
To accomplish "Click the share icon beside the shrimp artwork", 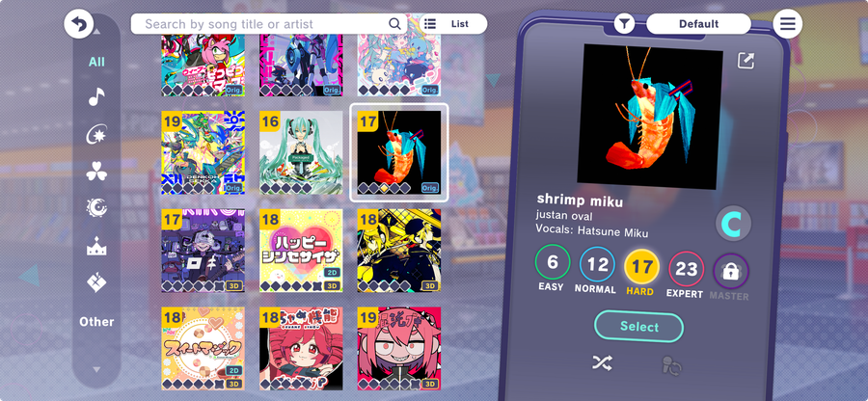I will [x=746, y=61].
